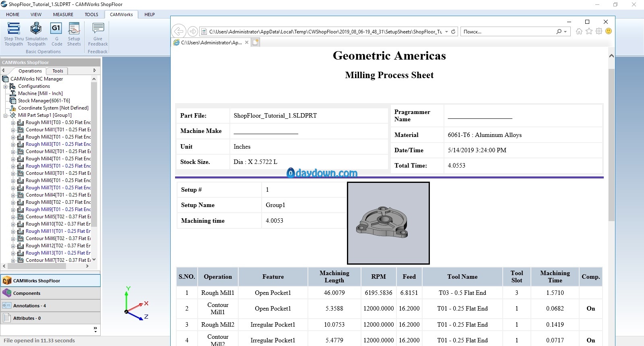Refresh the setup sheet page
Screen dimensions: 644x346
(453, 31)
